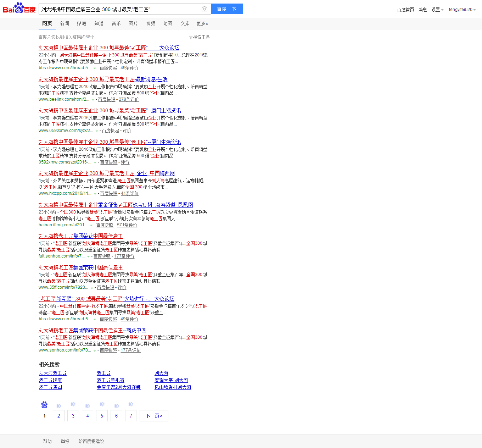Screen dimensions: 482x448
Task: Click the 百度一下 search button
Action: click(x=227, y=9)
